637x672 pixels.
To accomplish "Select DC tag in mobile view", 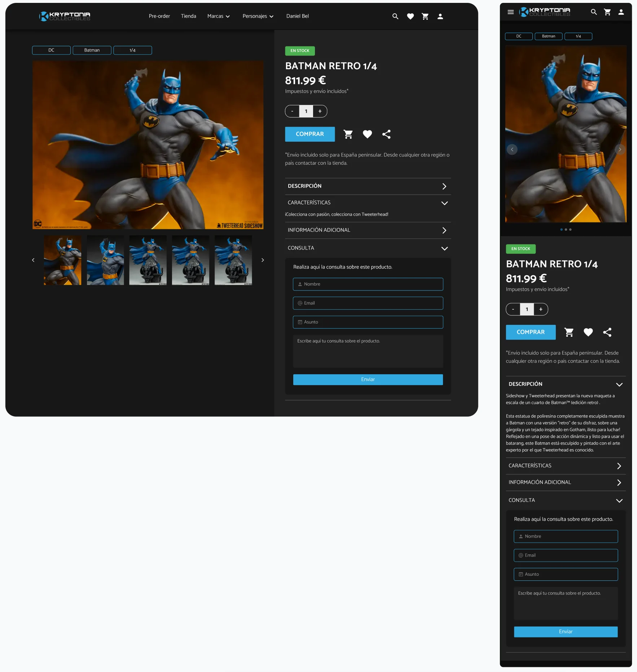I will point(519,36).
